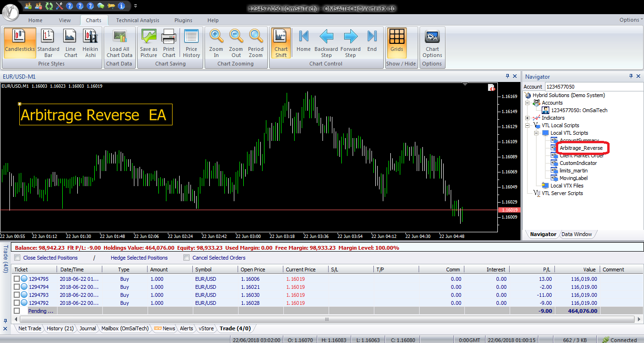Click the chat bubbles icon in top toolbar
Viewport: 644px width, 343px height.
coord(100,6)
